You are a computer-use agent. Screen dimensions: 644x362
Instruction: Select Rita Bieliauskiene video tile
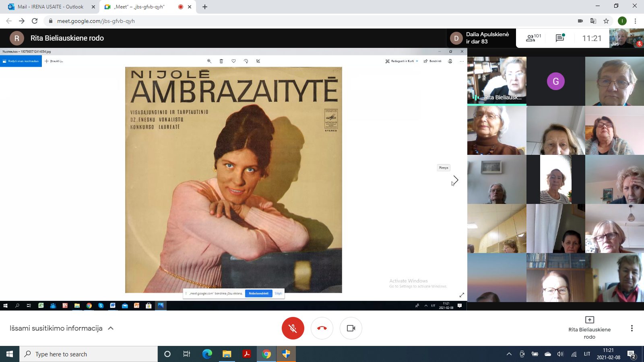[x=497, y=81]
